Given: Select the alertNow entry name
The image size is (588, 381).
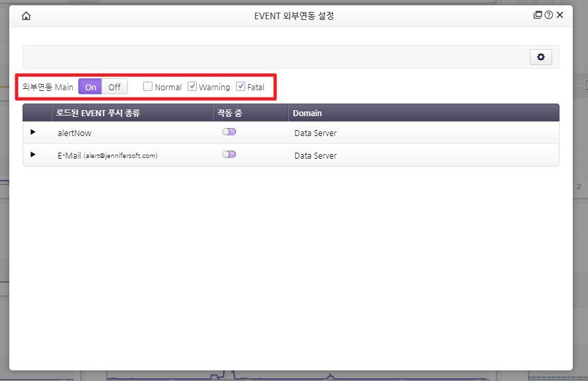Looking at the screenshot, I should click(x=74, y=133).
